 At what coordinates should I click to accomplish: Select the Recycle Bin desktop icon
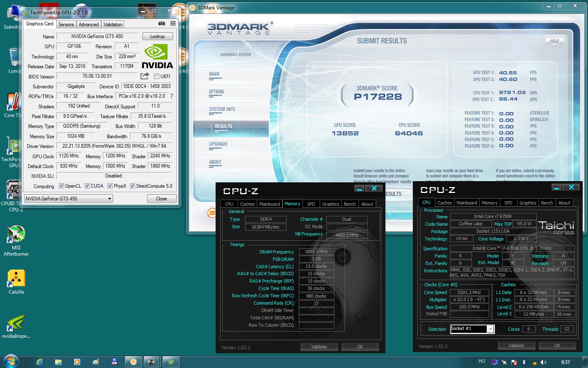tap(13, 60)
